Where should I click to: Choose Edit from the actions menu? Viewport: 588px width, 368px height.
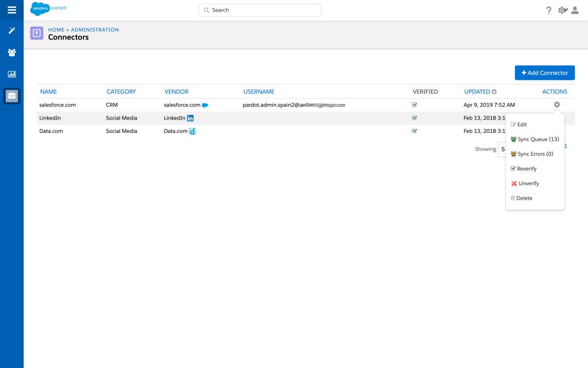coord(519,124)
